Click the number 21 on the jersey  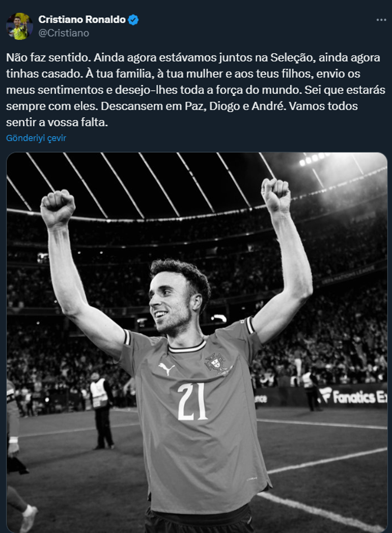pos(192,402)
